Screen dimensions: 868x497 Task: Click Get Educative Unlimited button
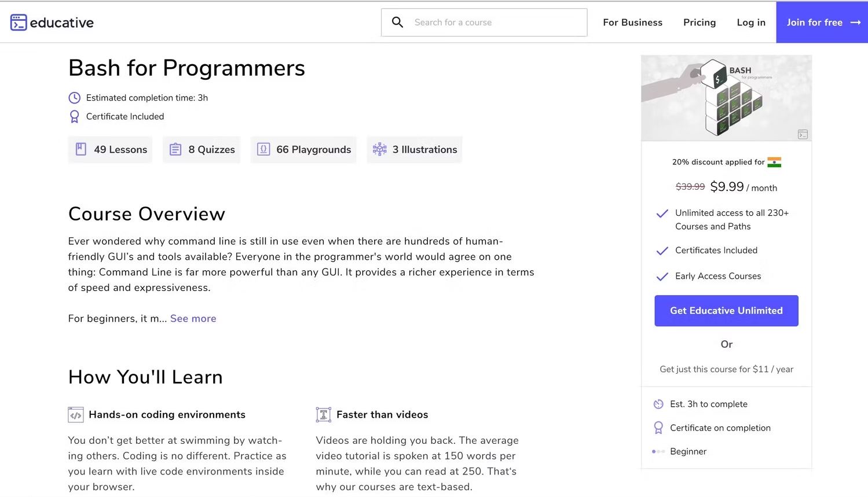point(726,311)
